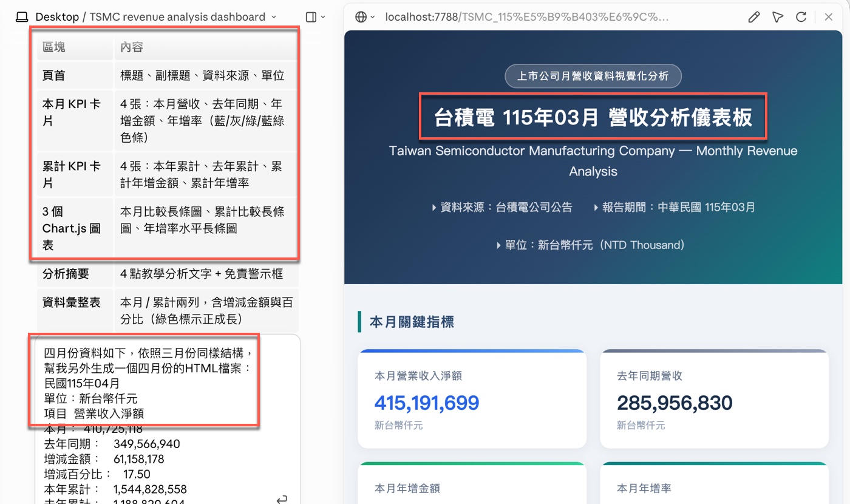Click the 本月關鍵指標 section heading
This screenshot has width=850, height=504.
click(412, 322)
